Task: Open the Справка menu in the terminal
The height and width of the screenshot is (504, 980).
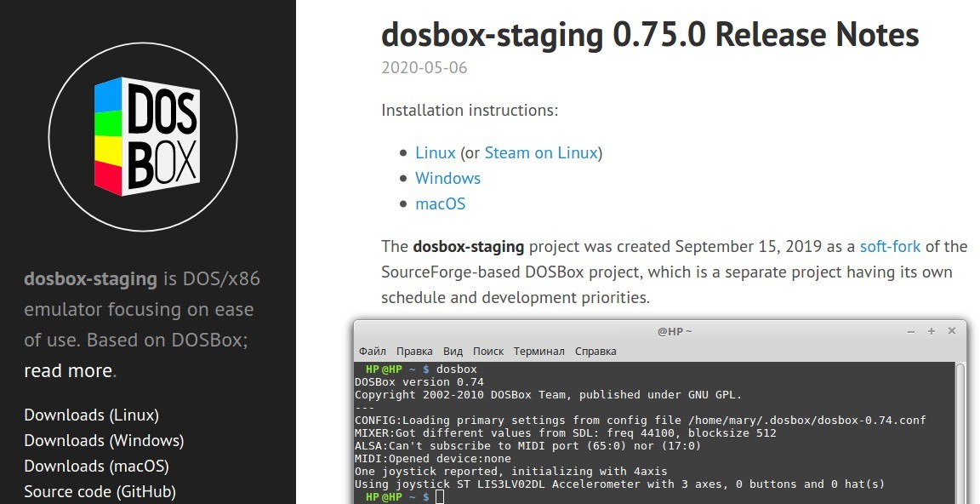Action: tap(595, 352)
